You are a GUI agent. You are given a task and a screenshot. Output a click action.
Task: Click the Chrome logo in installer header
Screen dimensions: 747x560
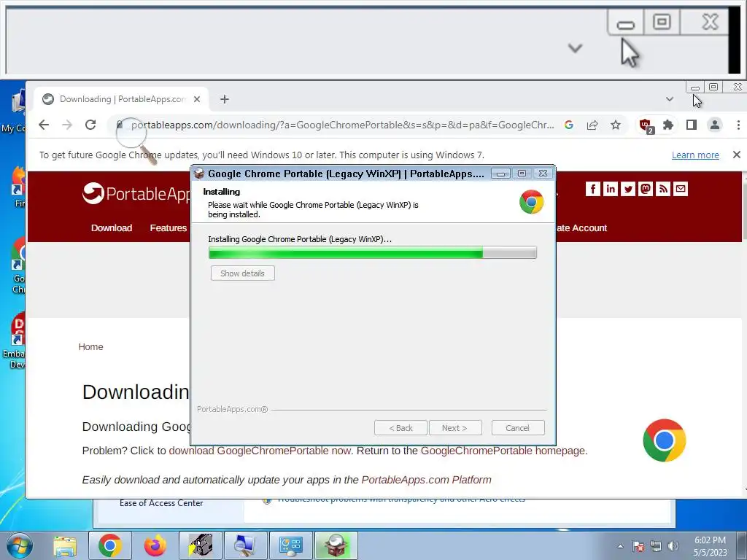(531, 202)
